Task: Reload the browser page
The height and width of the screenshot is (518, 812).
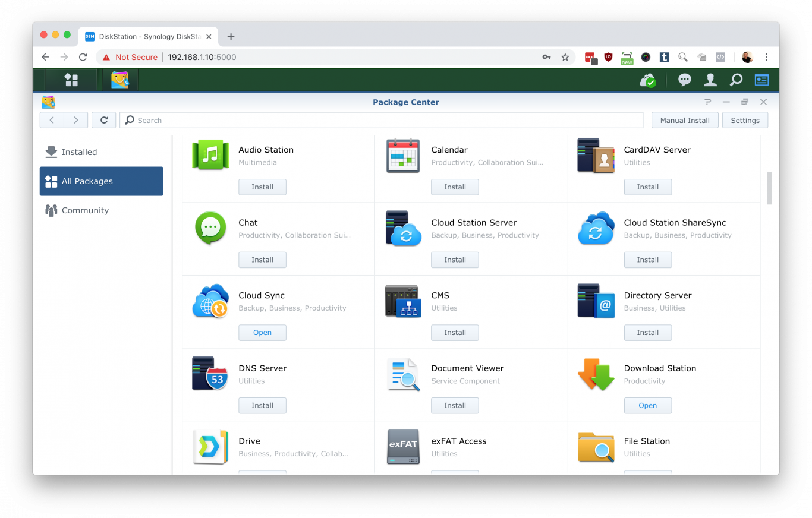Action: pos(83,57)
